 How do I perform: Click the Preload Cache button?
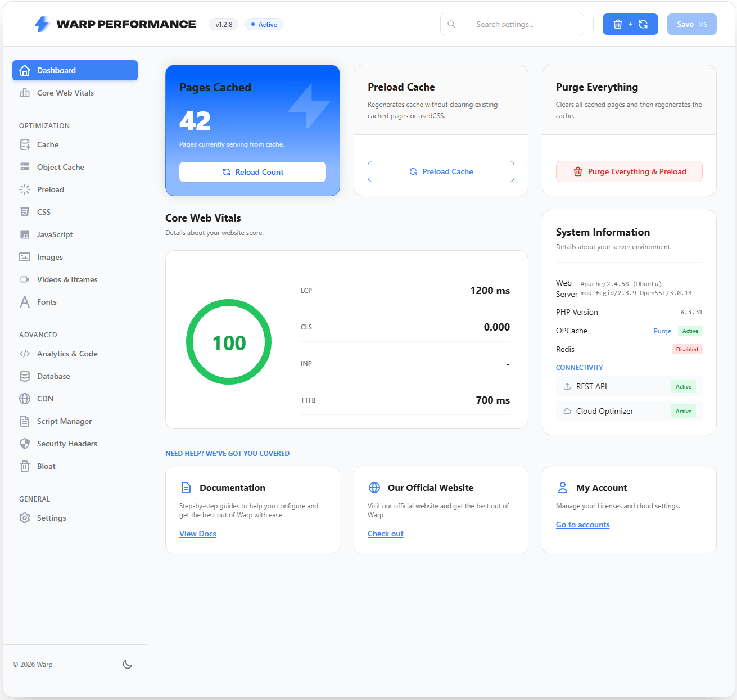pyautogui.click(x=441, y=171)
